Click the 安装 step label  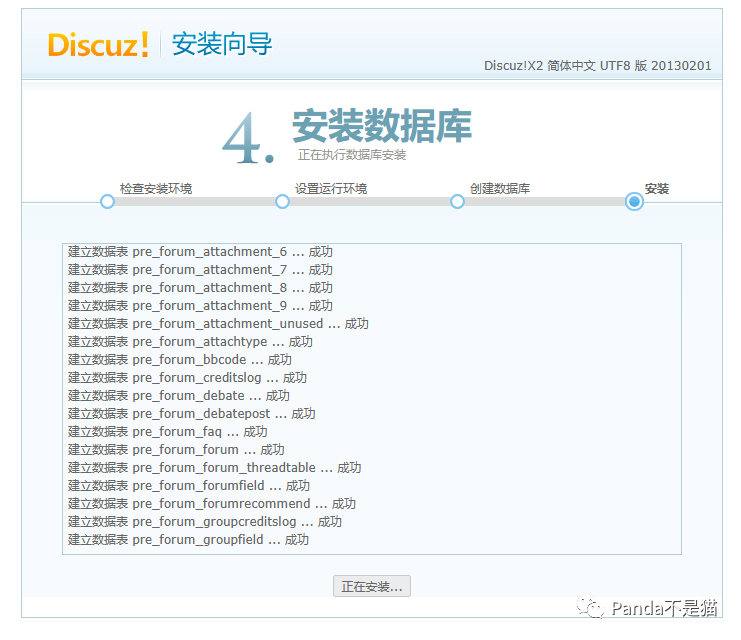(657, 189)
